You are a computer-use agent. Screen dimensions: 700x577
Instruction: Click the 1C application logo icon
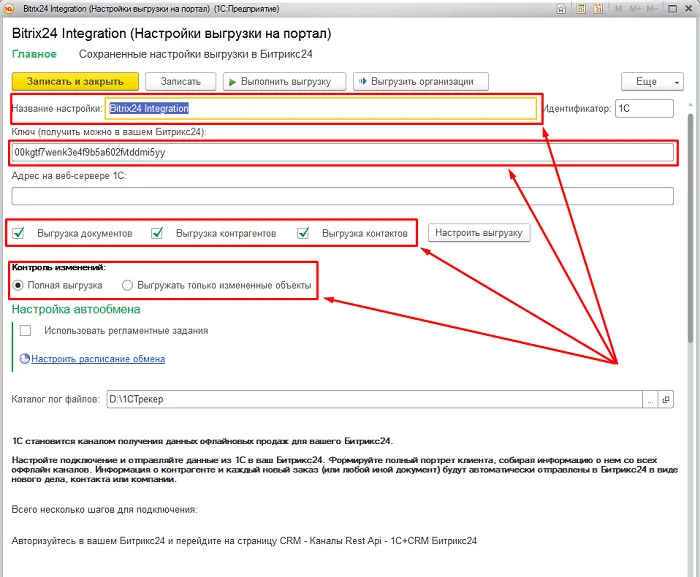click(x=9, y=9)
